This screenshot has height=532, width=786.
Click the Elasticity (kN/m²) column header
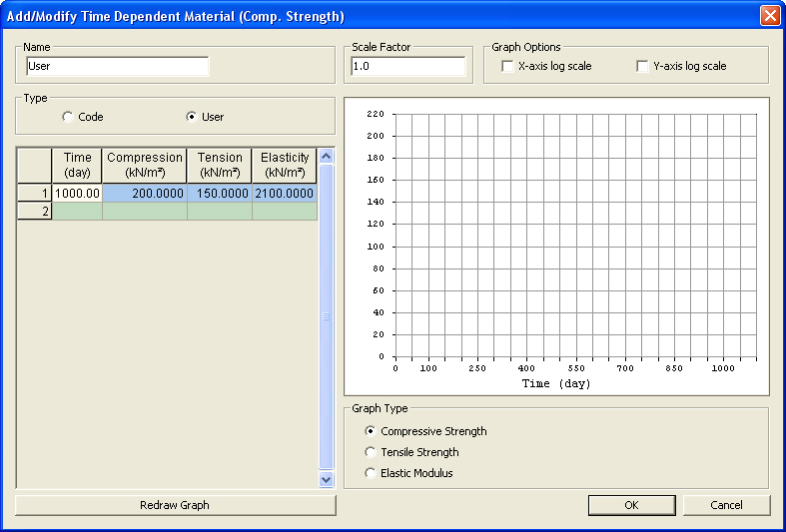(x=285, y=166)
